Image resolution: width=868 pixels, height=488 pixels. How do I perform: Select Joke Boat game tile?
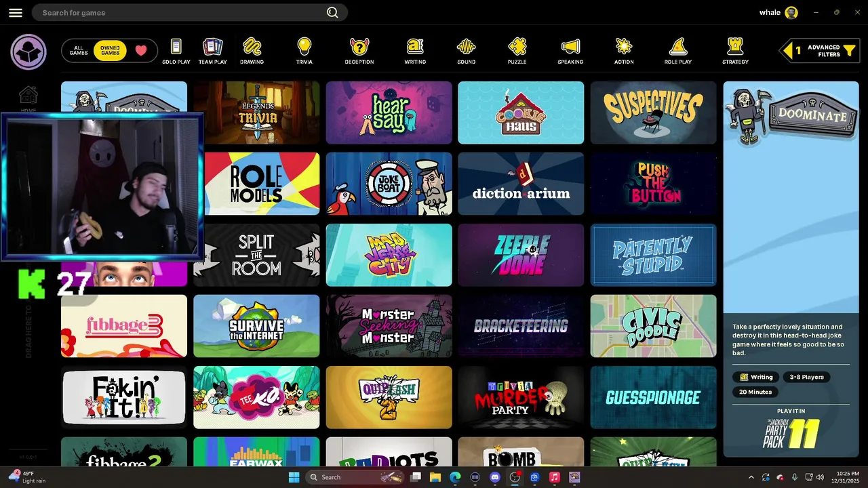click(389, 184)
